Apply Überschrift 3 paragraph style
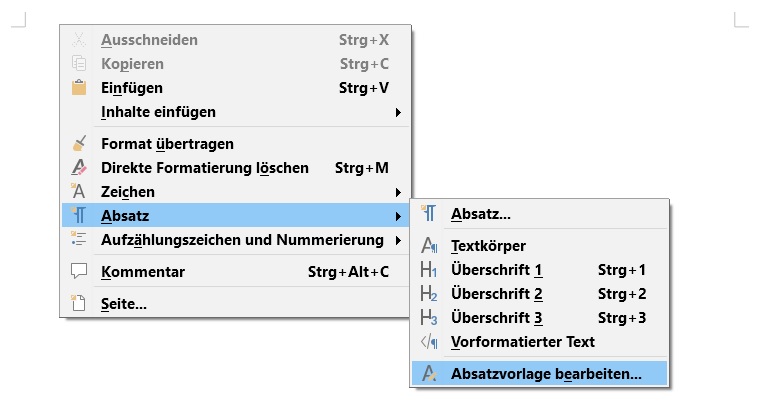The width and height of the screenshot is (773, 411). pos(497,318)
